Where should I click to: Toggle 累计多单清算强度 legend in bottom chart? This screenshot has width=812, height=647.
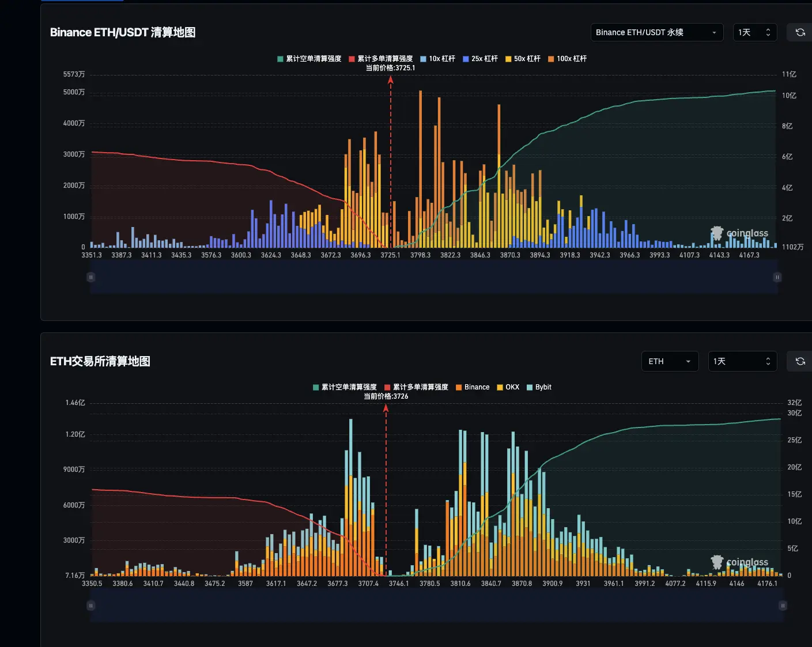pyautogui.click(x=416, y=387)
